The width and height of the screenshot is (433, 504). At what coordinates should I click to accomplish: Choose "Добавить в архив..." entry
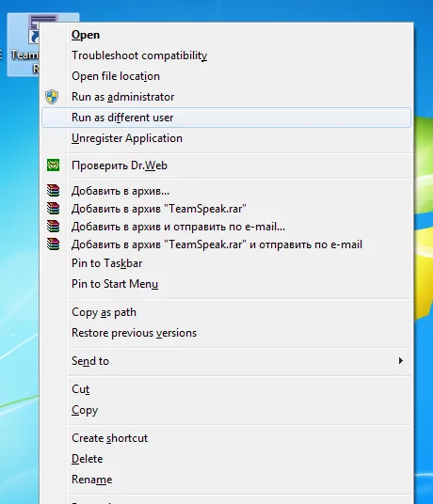[x=227, y=191]
